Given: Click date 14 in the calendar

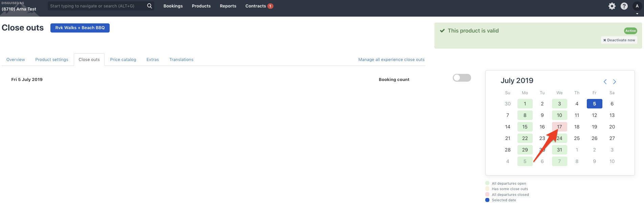Looking at the screenshot, I should [x=508, y=127].
